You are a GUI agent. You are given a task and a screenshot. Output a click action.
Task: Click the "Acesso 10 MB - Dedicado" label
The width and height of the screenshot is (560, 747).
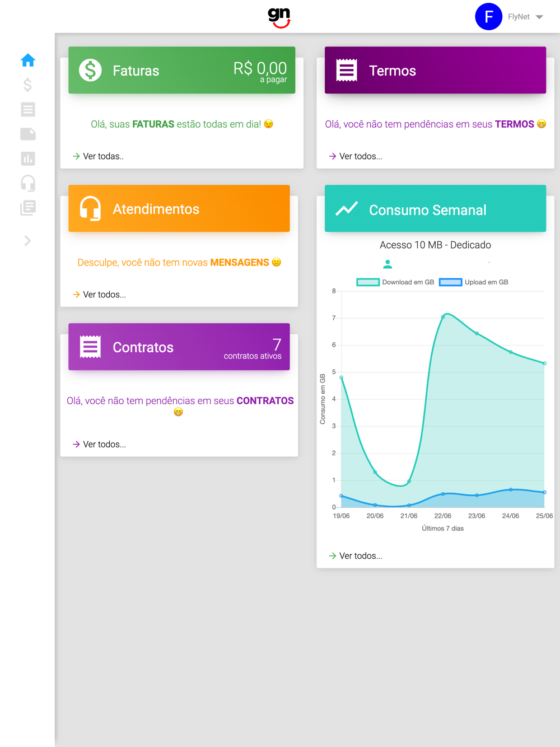[435, 245]
